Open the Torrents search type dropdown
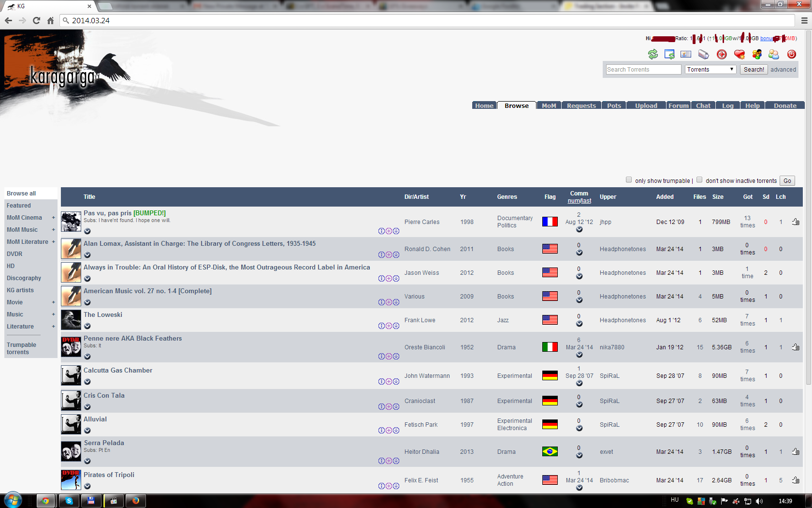 [x=710, y=69]
